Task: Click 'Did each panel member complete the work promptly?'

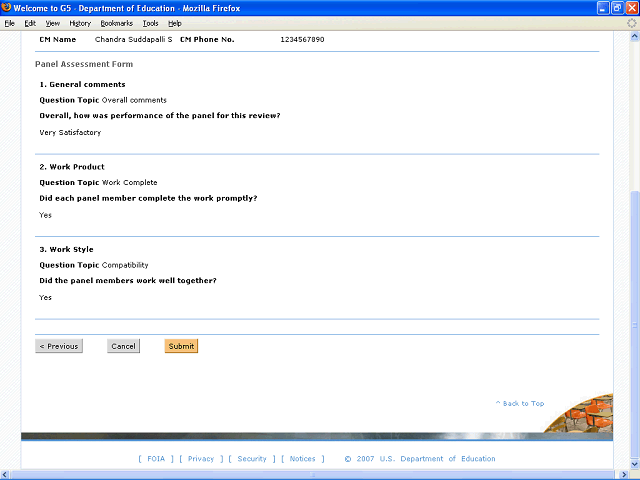Action: [x=148, y=198]
